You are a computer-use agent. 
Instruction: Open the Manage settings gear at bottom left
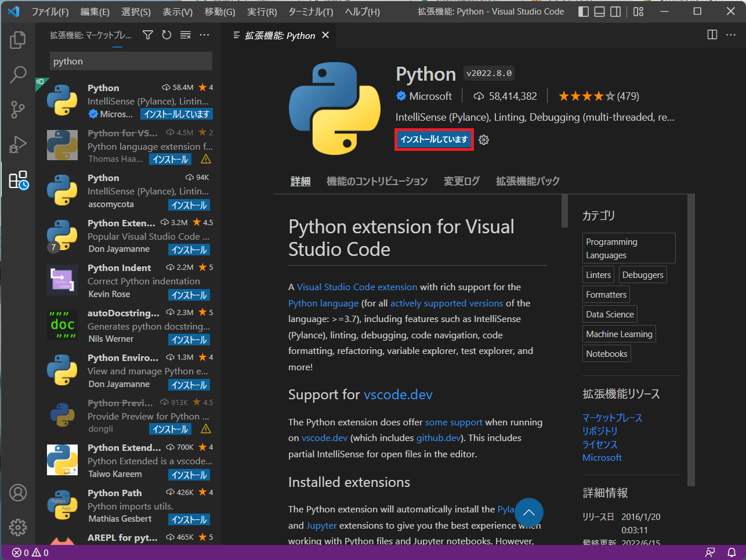[x=17, y=528]
